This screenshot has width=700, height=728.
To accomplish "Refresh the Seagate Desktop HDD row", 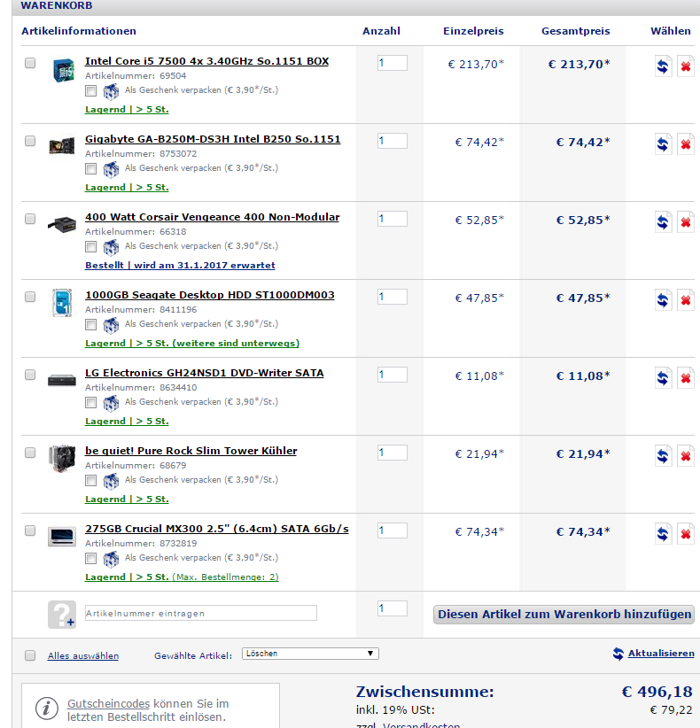I will click(663, 300).
